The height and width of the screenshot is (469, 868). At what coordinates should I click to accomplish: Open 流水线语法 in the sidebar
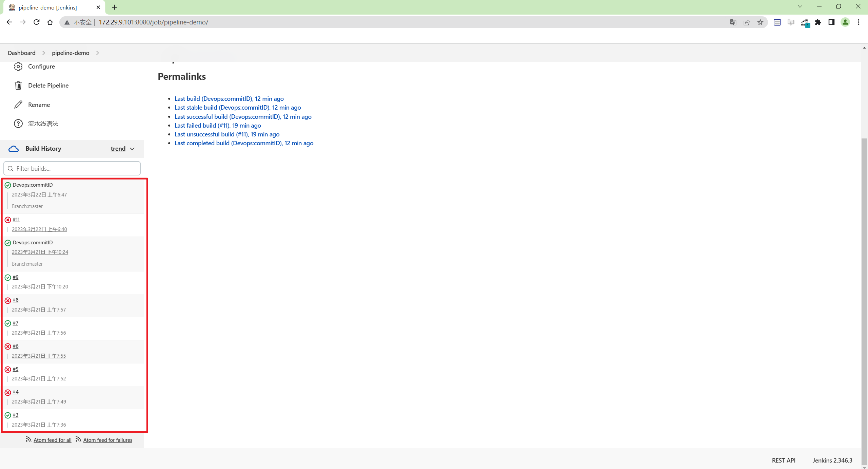(43, 124)
